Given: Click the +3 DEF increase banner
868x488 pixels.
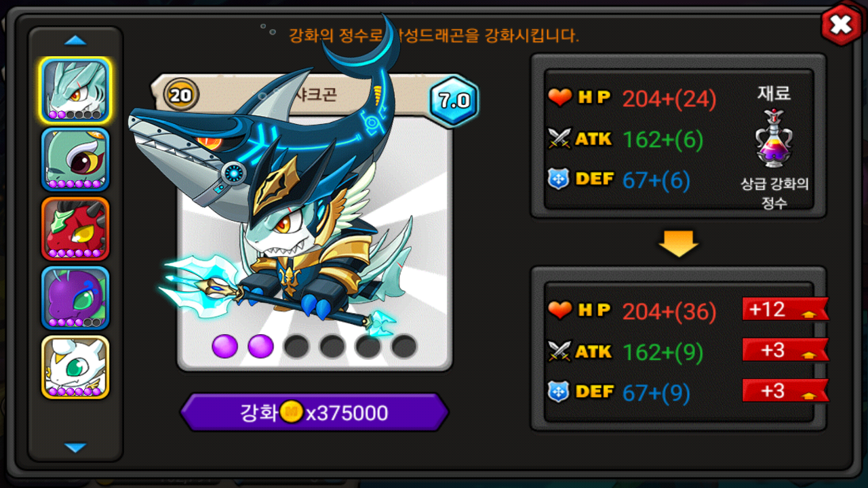Looking at the screenshot, I should [785, 390].
